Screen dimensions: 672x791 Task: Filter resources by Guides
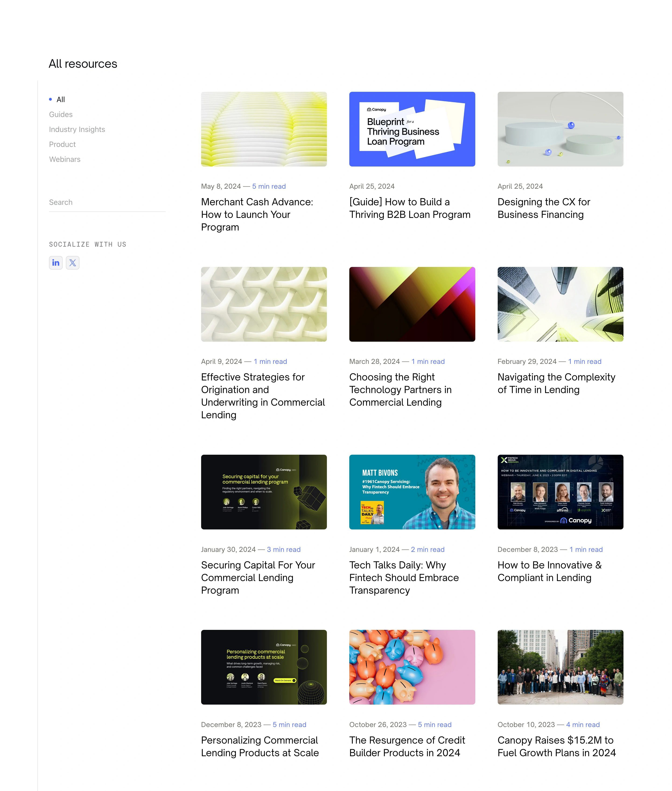click(61, 114)
